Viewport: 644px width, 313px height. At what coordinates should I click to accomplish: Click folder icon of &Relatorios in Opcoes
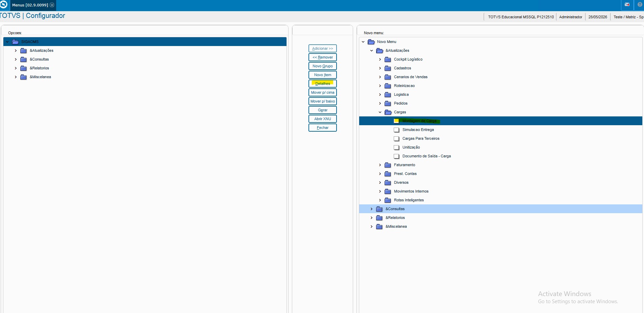click(x=23, y=68)
